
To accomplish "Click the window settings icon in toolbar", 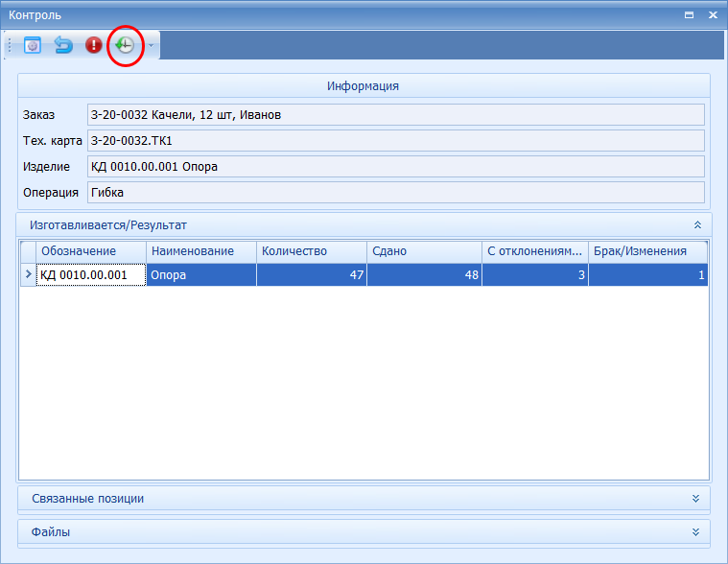I will pos(33,45).
